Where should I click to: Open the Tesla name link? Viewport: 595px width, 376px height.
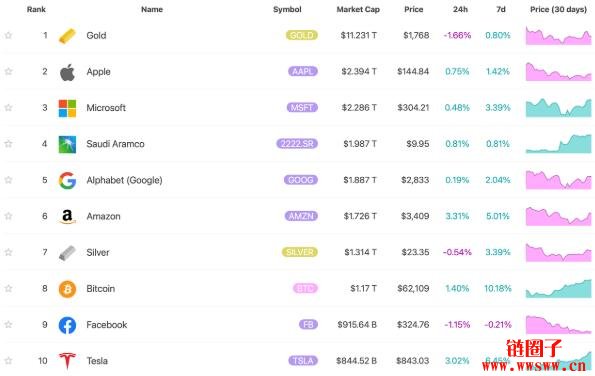[x=97, y=361]
